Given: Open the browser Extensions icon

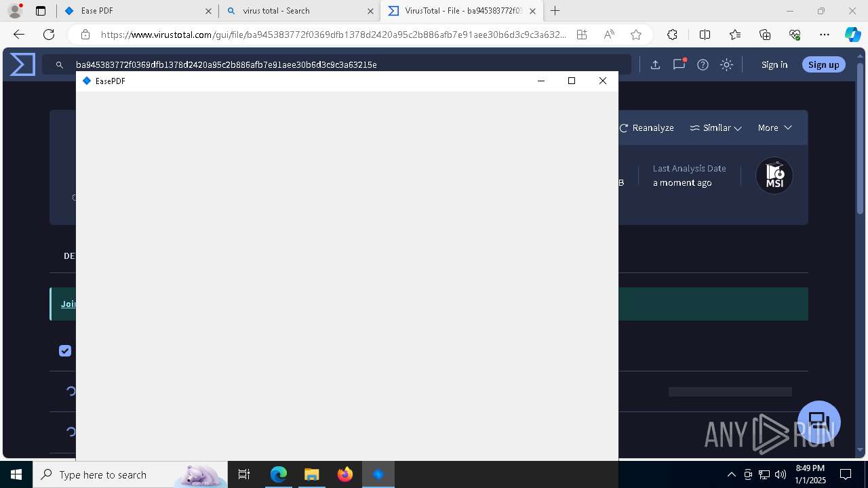Looking at the screenshot, I should [x=672, y=35].
